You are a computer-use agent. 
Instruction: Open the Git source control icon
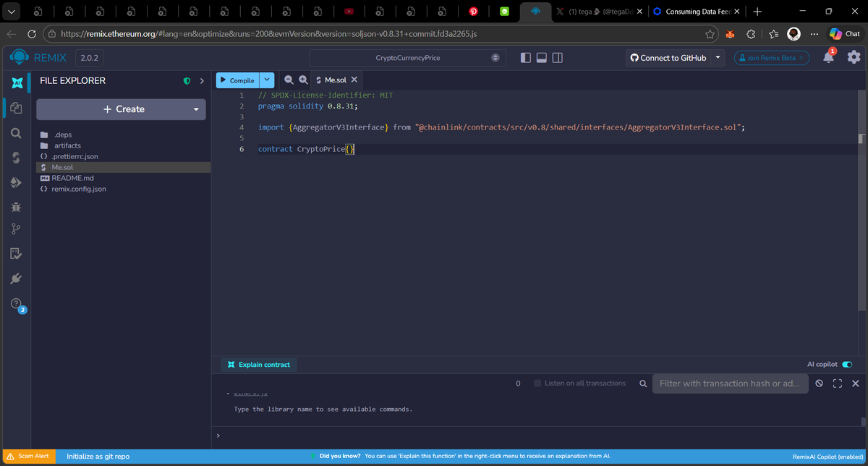click(x=16, y=230)
